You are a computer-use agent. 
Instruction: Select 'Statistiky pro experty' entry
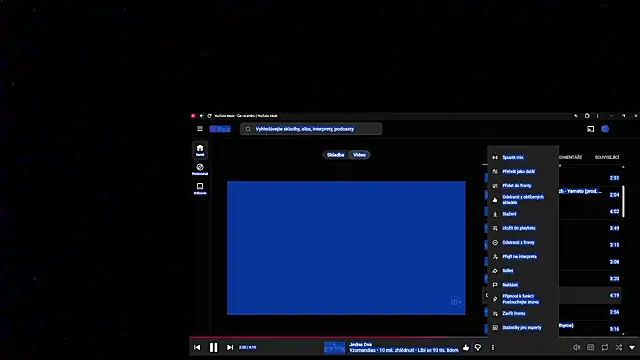[x=523, y=327]
